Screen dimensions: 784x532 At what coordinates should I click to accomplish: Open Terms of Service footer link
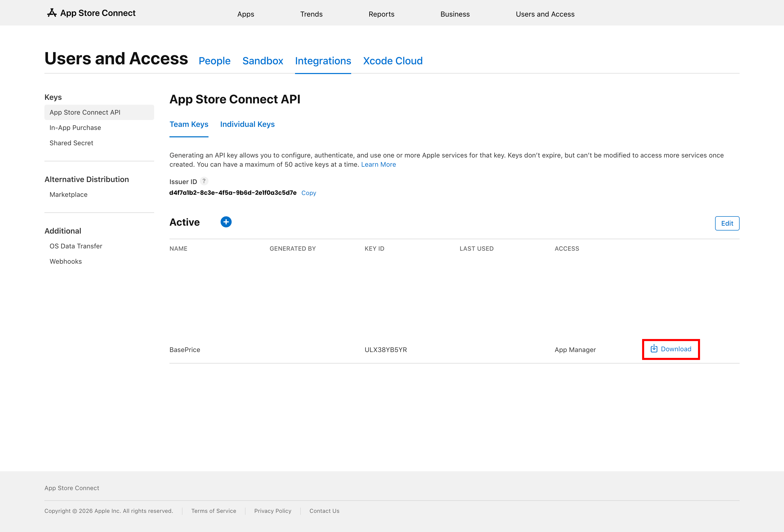point(214,511)
